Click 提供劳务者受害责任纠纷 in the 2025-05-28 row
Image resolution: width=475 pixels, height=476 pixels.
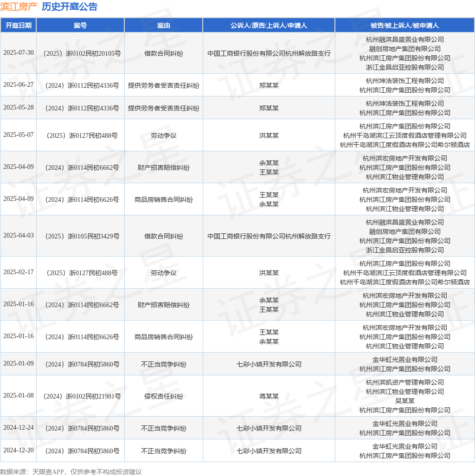point(164,109)
